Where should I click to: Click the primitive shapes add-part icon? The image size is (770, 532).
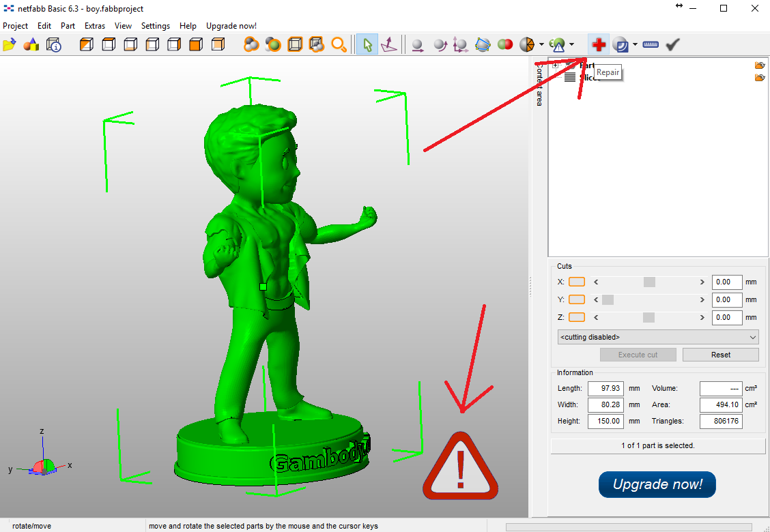[31, 45]
